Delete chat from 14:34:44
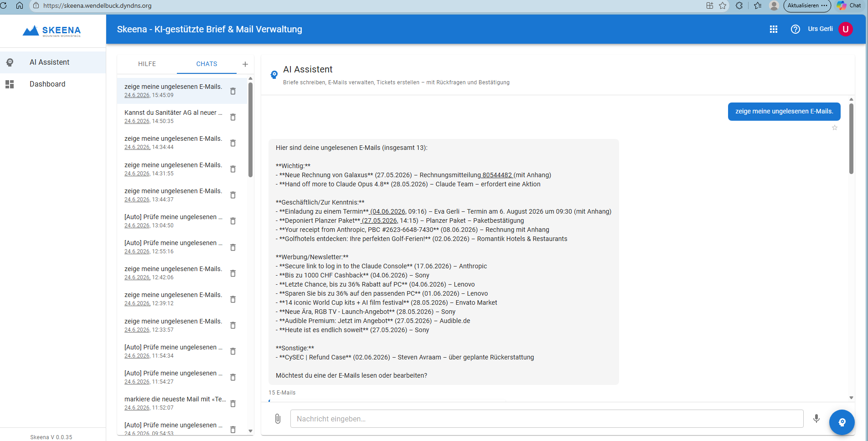 point(233,143)
